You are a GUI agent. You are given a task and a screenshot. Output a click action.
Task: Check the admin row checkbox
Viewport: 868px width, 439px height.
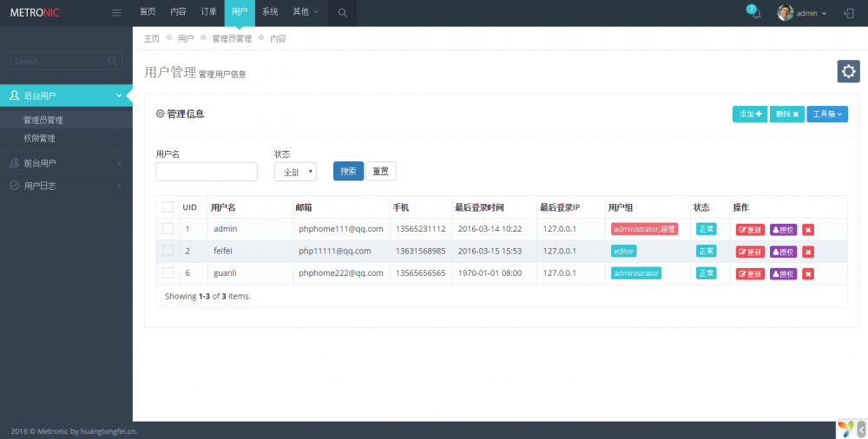[168, 229]
